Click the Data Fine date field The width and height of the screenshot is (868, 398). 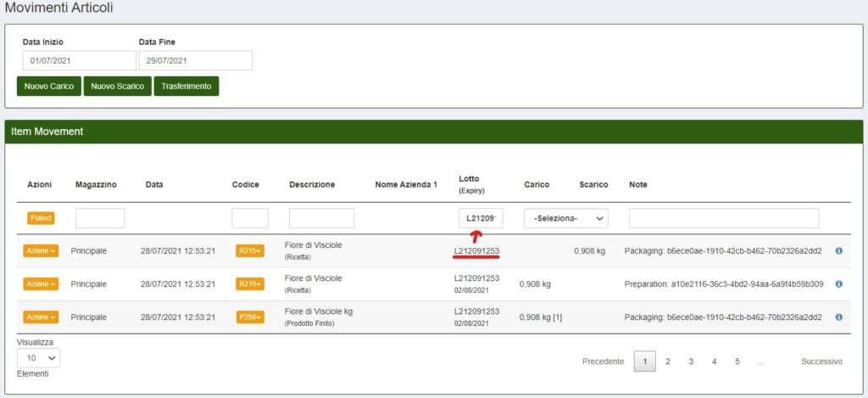click(195, 61)
